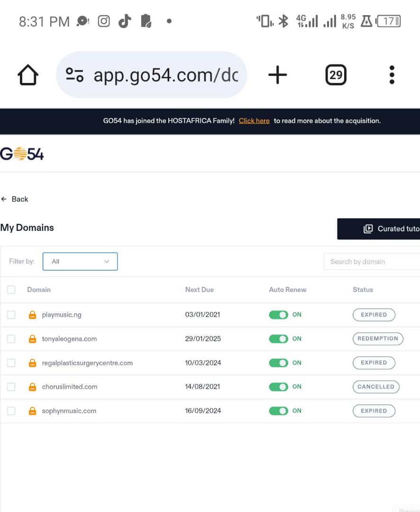Open domain regalplasticsurgerycentre.com
Viewport: 420px width, 512px height.
[87, 363]
